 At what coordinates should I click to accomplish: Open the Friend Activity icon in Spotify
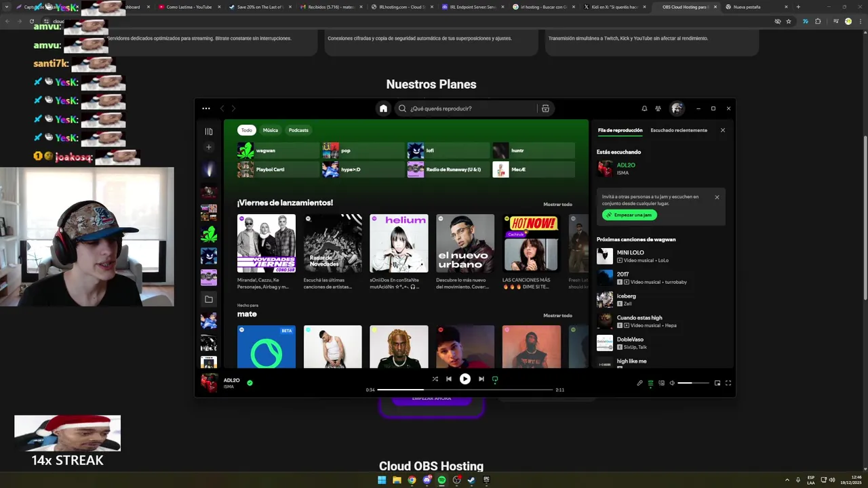[658, 108]
